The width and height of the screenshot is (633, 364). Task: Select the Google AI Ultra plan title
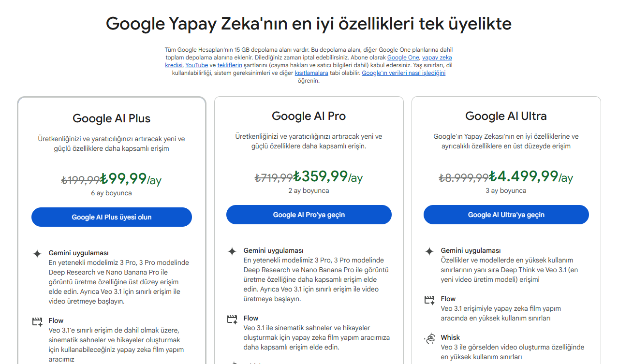click(506, 116)
